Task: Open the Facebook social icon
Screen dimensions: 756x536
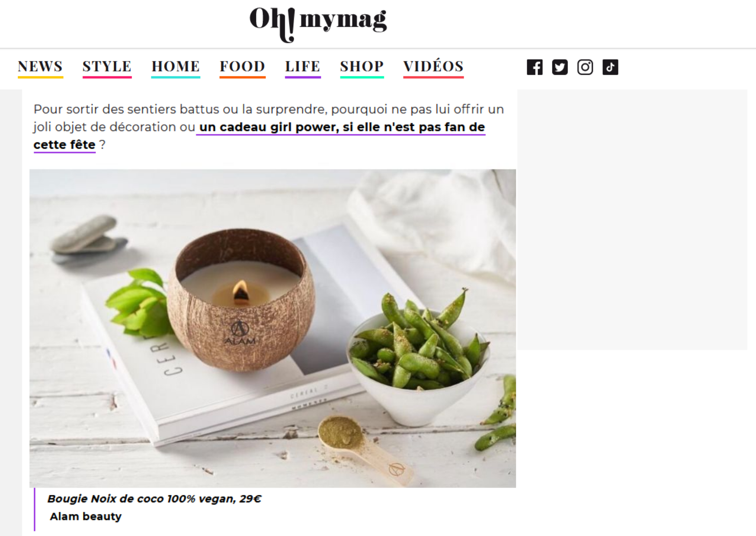Action: tap(535, 67)
